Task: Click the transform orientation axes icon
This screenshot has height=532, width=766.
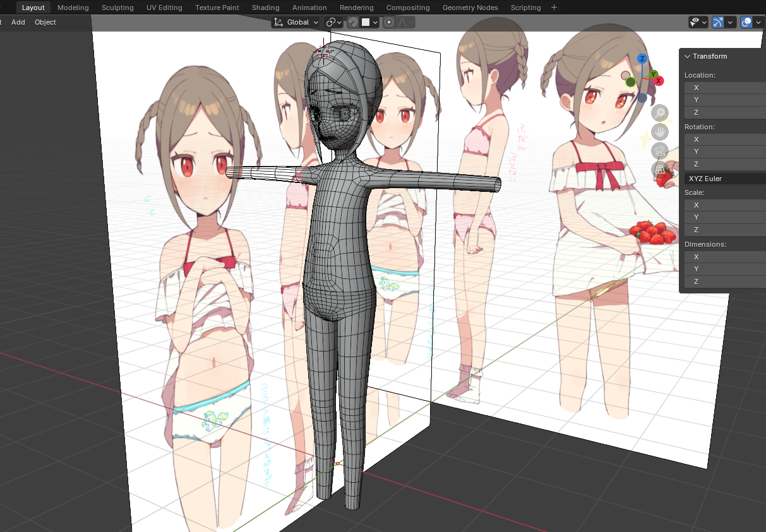Action: coord(278,22)
